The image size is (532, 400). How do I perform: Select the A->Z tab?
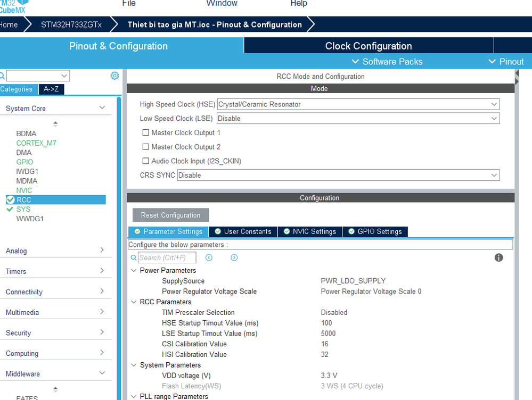tap(51, 89)
